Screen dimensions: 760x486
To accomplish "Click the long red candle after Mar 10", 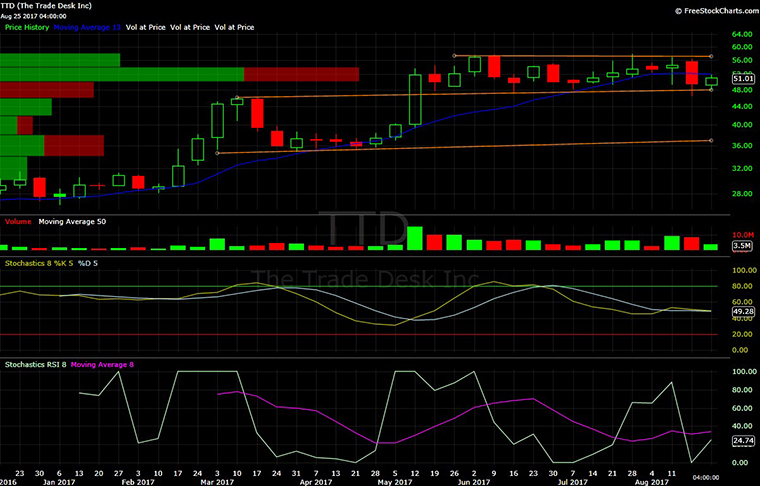I will click(x=257, y=113).
